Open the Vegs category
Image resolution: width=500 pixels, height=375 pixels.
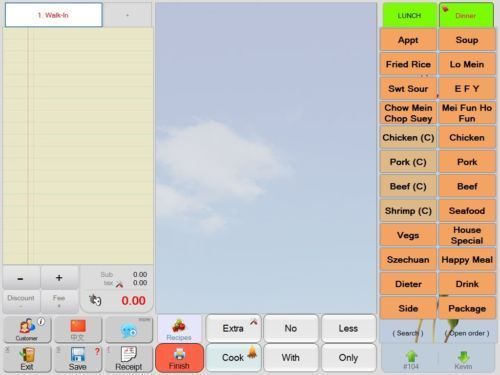click(408, 235)
